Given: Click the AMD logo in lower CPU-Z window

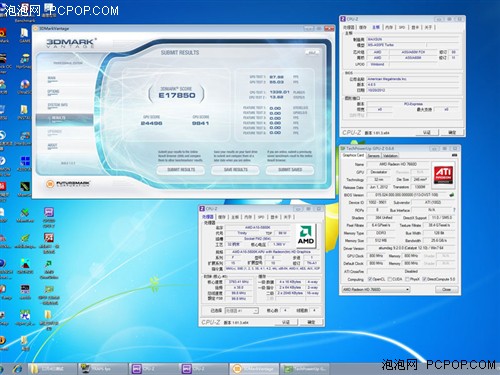Looking at the screenshot, I should point(306,235).
